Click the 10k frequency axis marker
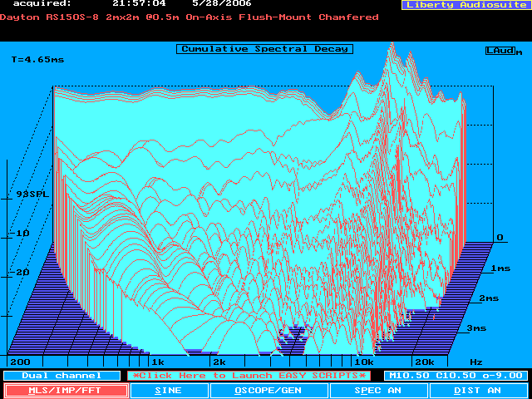The height and width of the screenshot is (399, 532). click(x=364, y=363)
